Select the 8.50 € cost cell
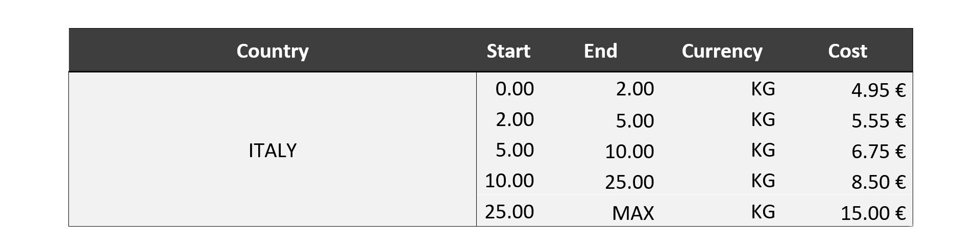Image resolution: width=980 pixels, height=248 pixels. [x=878, y=182]
